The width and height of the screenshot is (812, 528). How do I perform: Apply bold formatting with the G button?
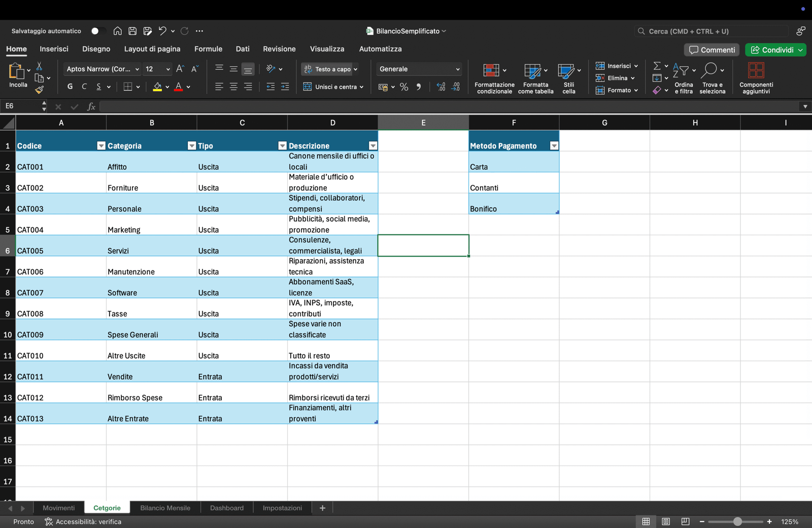(70, 87)
